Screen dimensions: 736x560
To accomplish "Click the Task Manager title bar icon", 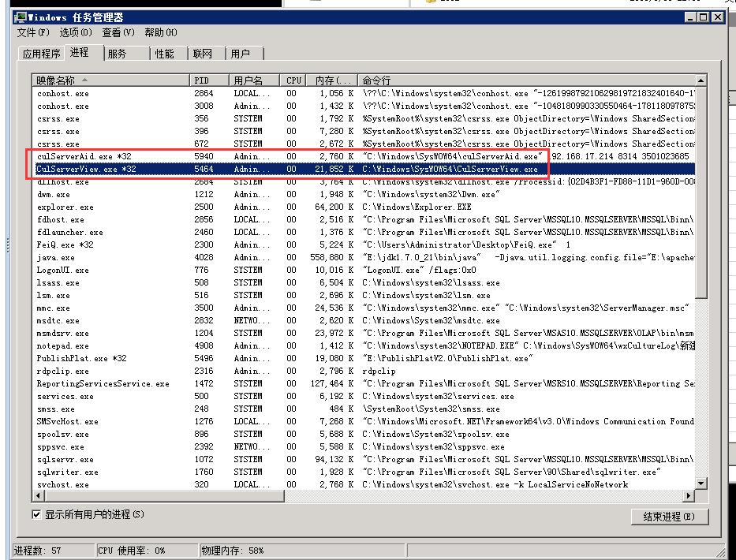I will pos(21,17).
